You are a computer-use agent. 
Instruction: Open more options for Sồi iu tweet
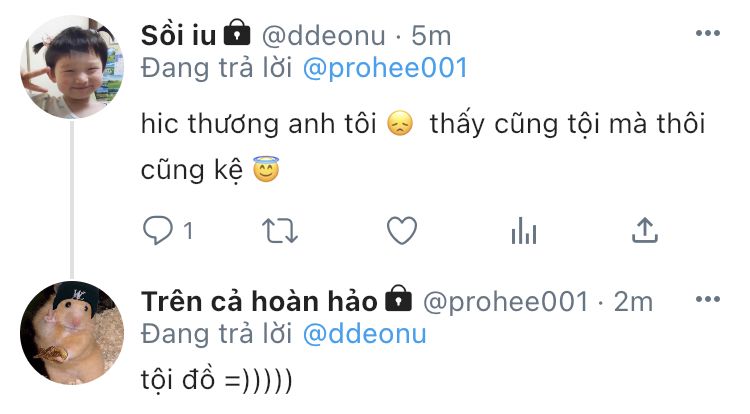[708, 33]
